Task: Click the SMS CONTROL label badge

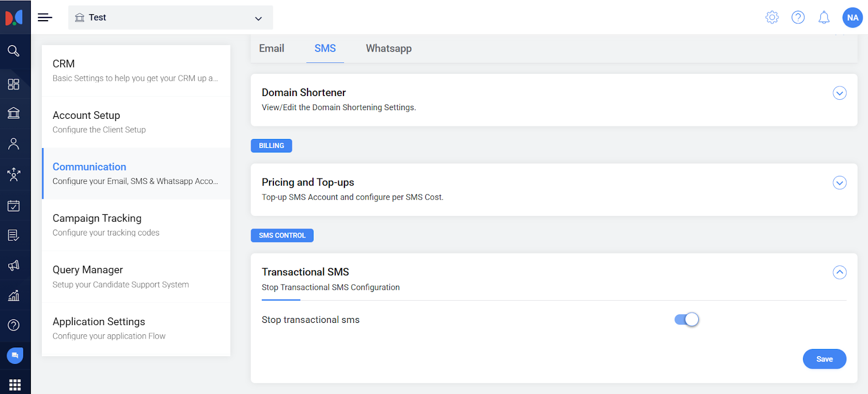Action: (282, 236)
